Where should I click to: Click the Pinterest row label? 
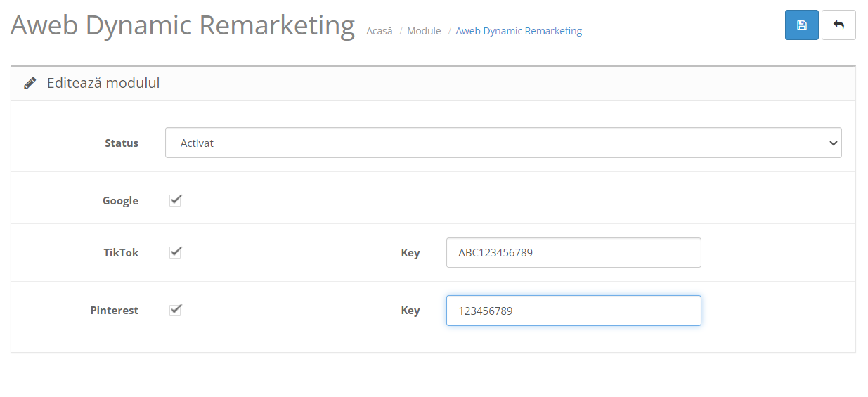point(114,311)
